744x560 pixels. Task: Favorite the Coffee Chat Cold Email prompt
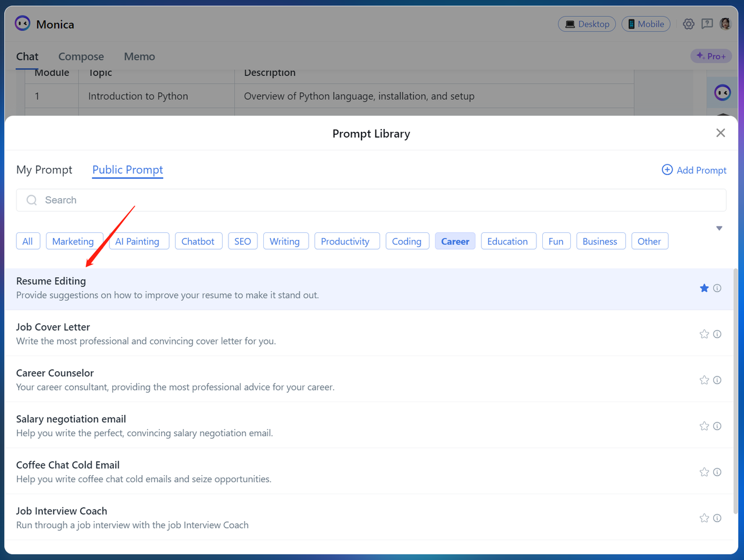[704, 472]
